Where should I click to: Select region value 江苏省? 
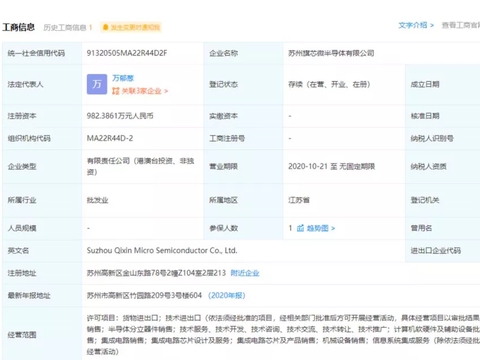(x=299, y=200)
